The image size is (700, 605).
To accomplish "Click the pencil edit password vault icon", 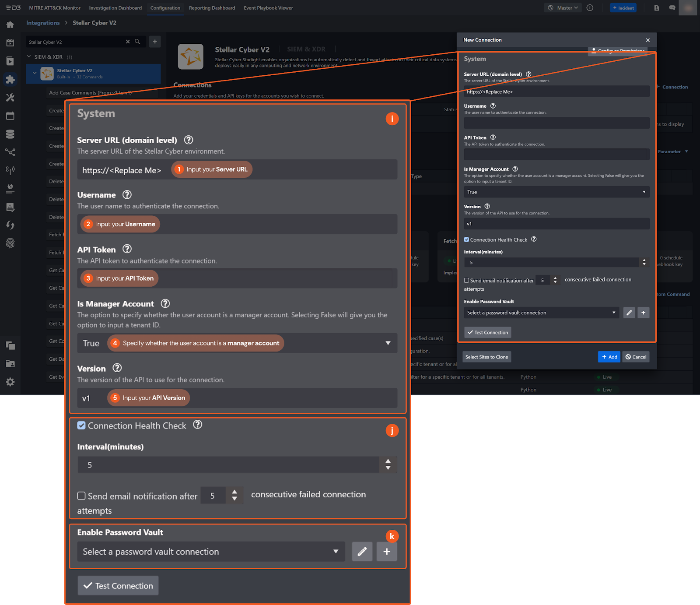I will point(629,313).
